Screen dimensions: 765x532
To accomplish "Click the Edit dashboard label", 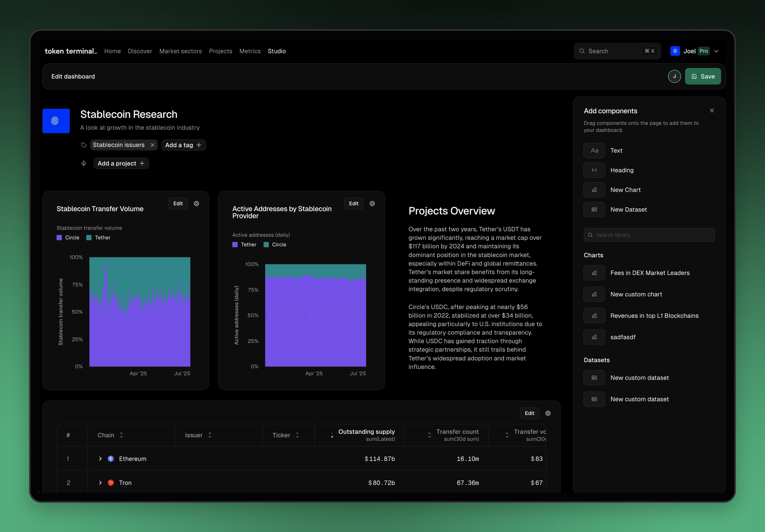I will (x=73, y=76).
